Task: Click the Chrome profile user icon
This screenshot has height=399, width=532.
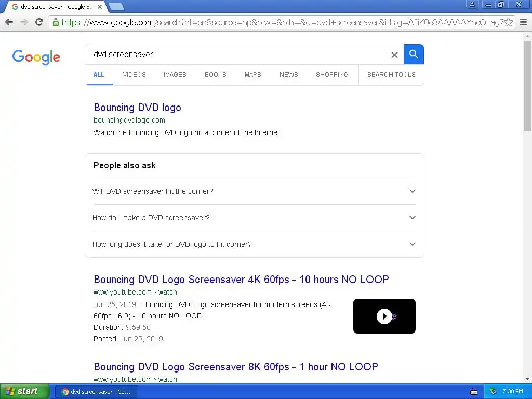Action: pyautogui.click(x=472, y=4)
